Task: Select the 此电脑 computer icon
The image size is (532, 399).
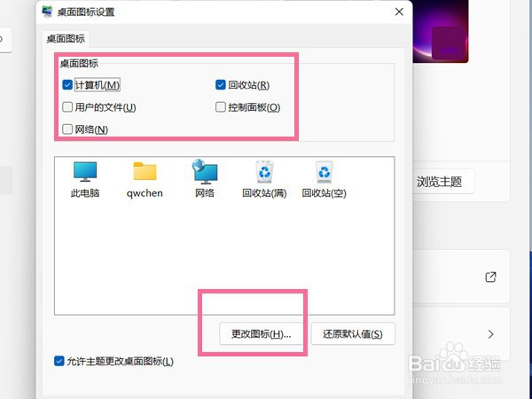Action: 85,179
